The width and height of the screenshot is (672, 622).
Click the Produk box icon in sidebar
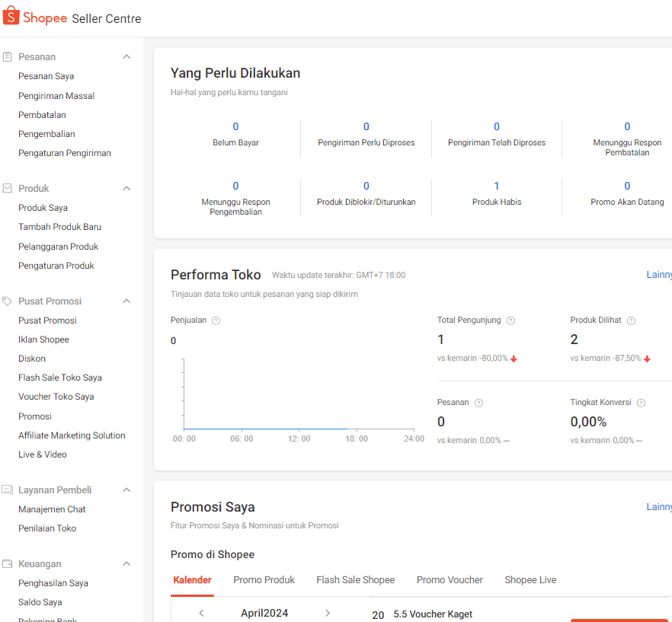point(8,188)
